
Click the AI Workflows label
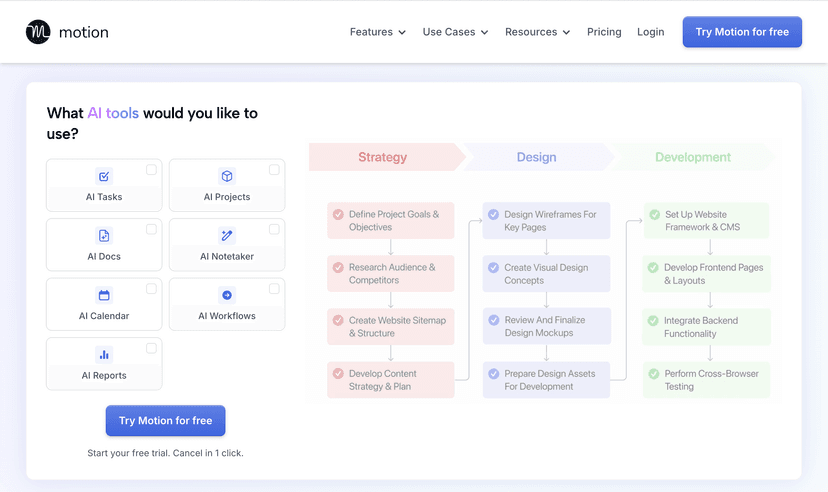coord(227,316)
